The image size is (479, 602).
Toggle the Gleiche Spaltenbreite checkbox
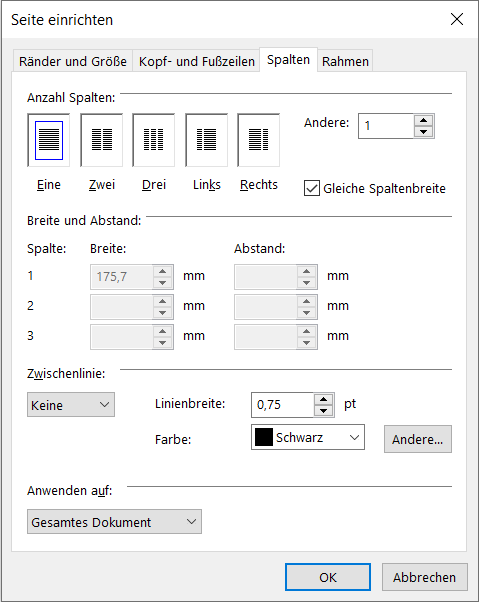(312, 189)
